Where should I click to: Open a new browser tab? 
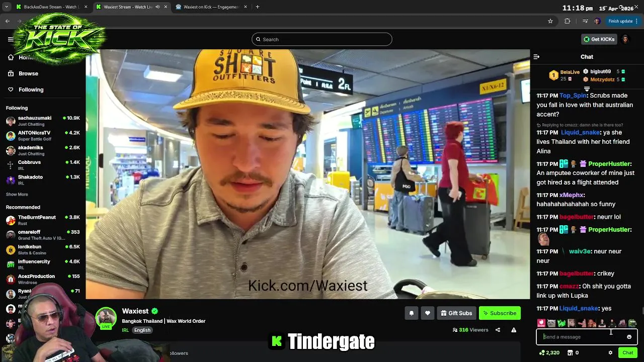(257, 7)
